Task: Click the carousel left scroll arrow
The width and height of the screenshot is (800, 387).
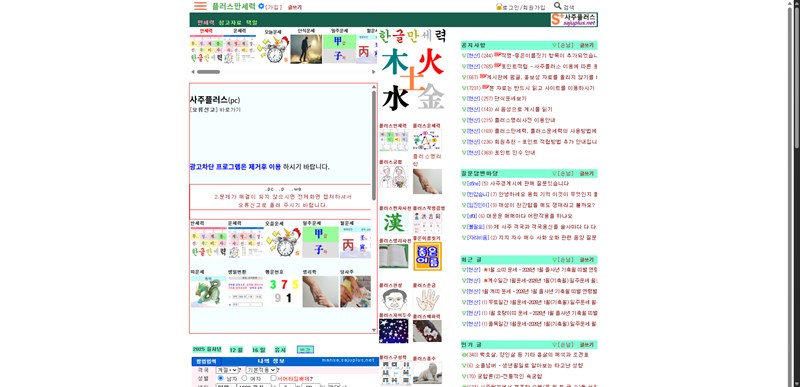Action: coord(193,72)
